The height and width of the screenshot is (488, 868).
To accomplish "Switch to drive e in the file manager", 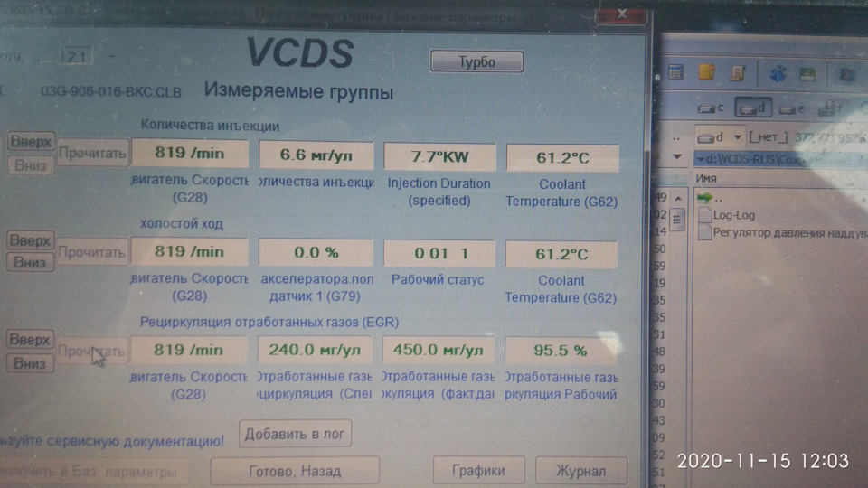I will 792,108.
